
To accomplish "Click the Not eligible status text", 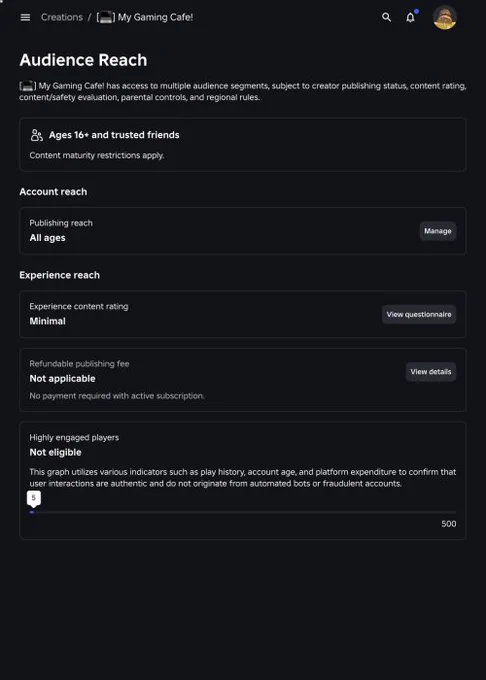I will (55, 452).
